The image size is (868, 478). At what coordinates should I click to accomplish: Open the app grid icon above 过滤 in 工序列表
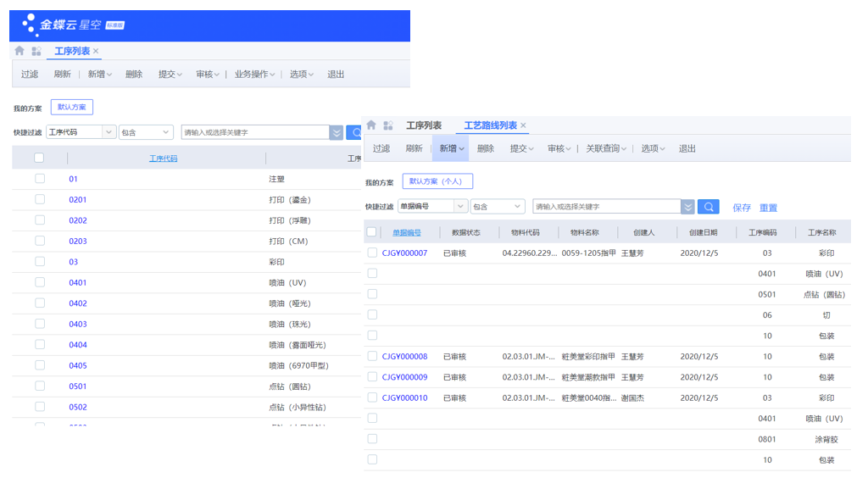(x=36, y=51)
